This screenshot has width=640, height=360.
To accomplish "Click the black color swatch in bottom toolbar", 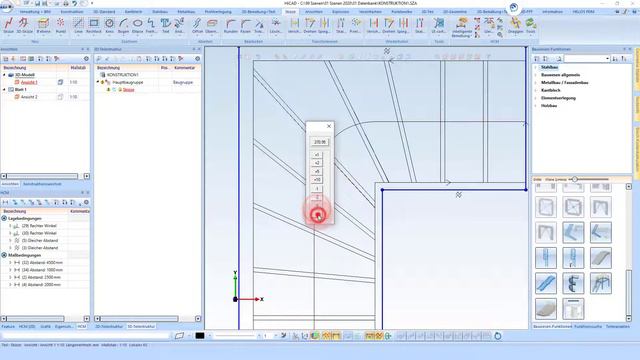I will coord(200,336).
